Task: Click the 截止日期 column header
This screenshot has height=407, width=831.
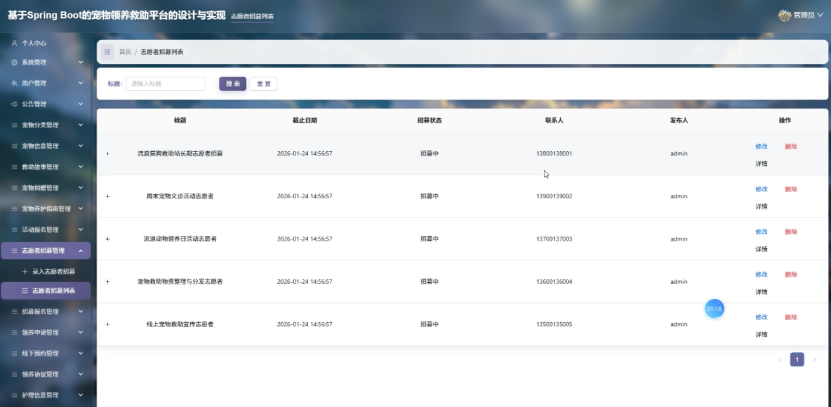Action: pyautogui.click(x=304, y=121)
